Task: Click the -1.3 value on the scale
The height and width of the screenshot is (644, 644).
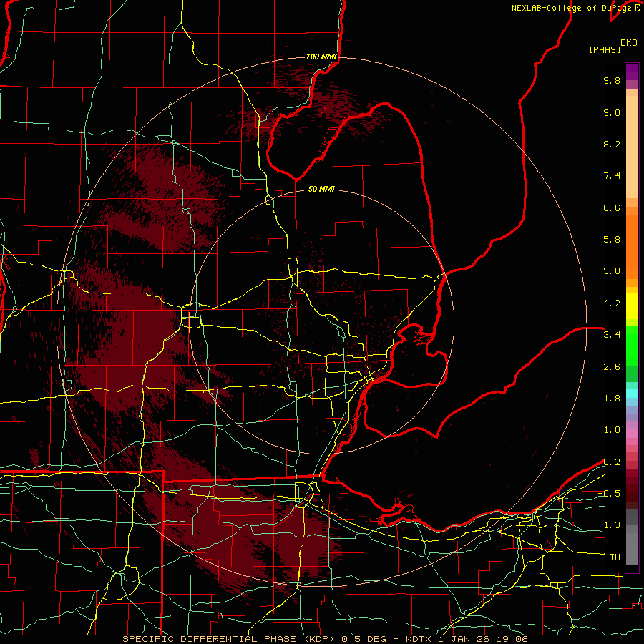Action: click(609, 525)
